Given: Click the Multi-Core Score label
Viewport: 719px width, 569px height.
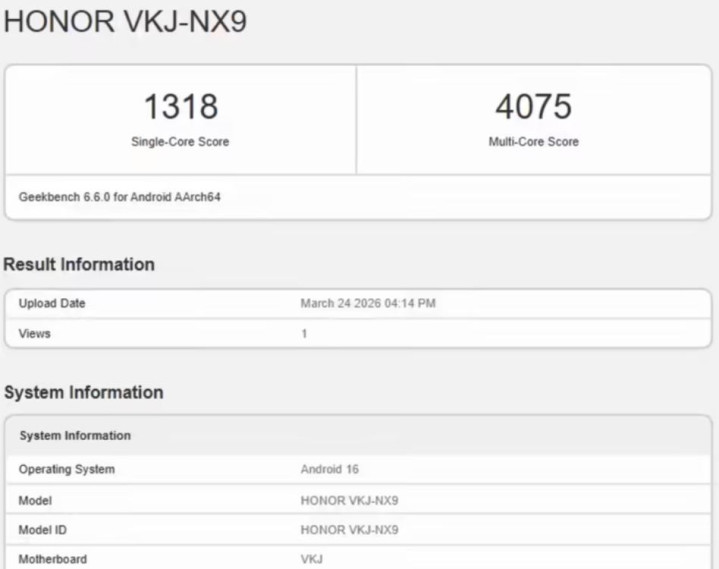Looking at the screenshot, I should click(533, 142).
